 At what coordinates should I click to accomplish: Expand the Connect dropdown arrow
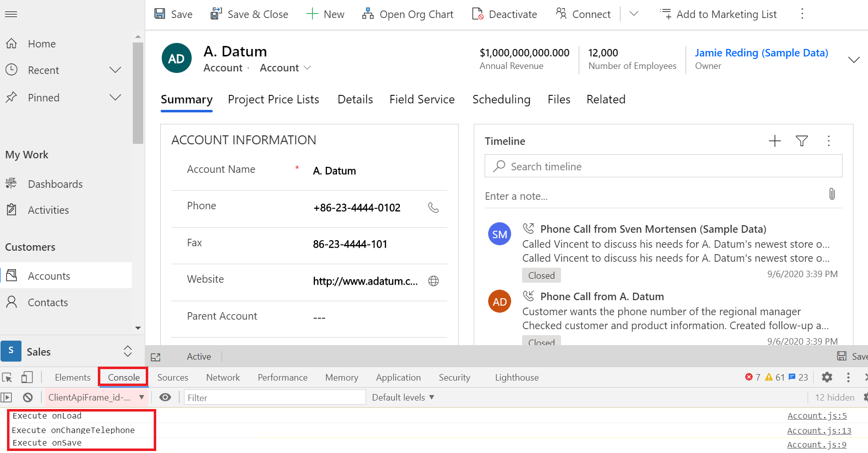[x=634, y=14]
